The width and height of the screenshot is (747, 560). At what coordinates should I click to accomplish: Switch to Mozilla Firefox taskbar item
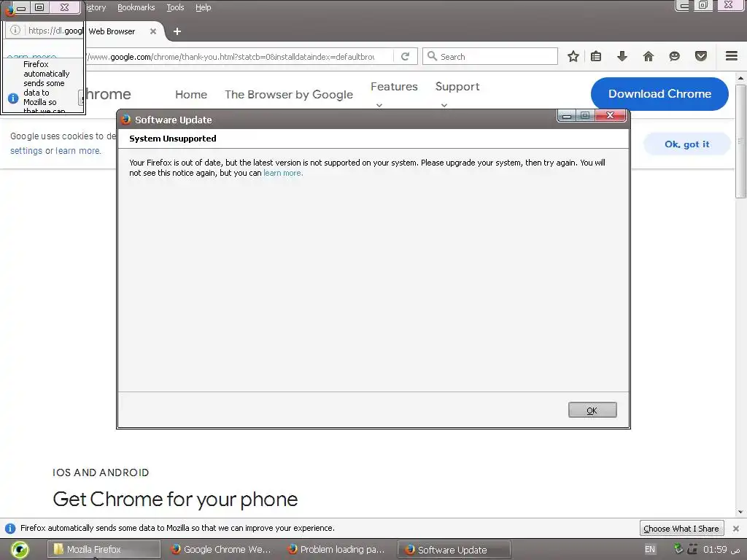pos(104,550)
